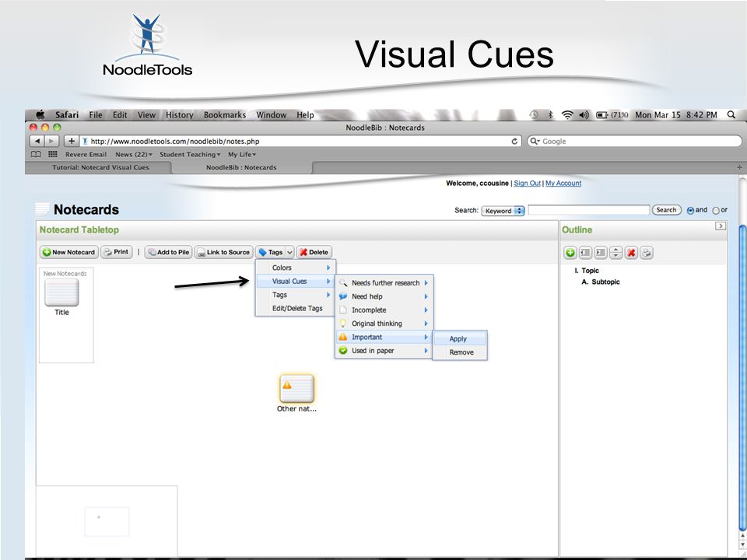Viewport: 747px width, 560px height.
Task: Click the outdent icon in Outline toolbar
Action: [585, 253]
